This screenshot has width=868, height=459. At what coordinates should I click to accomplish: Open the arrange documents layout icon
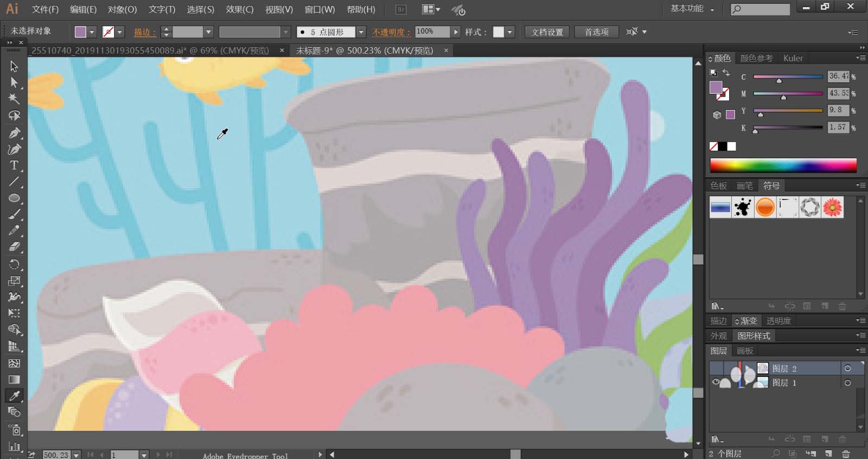(431, 10)
